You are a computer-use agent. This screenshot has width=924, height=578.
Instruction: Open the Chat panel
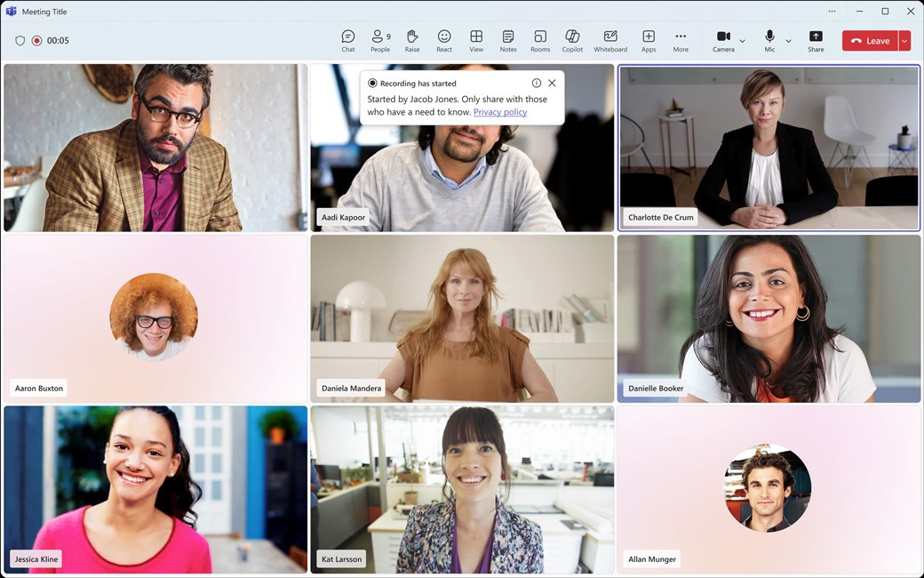(x=348, y=40)
